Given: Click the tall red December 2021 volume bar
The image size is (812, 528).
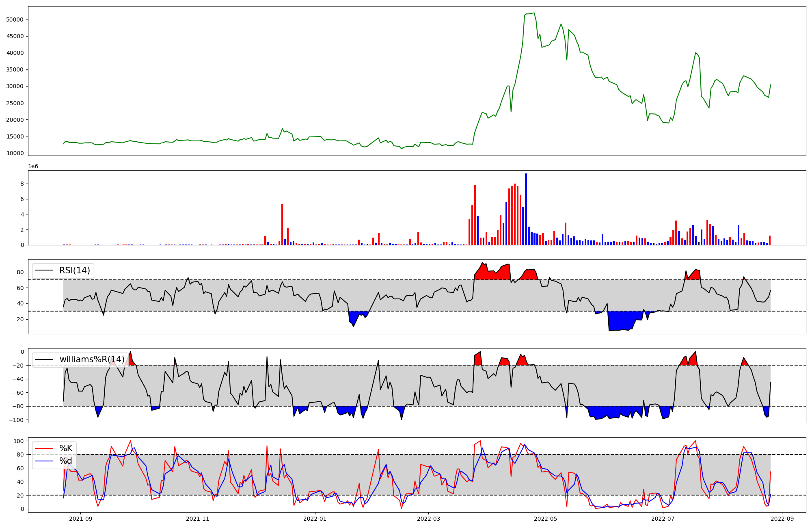Looking at the screenshot, I should 282,224.
